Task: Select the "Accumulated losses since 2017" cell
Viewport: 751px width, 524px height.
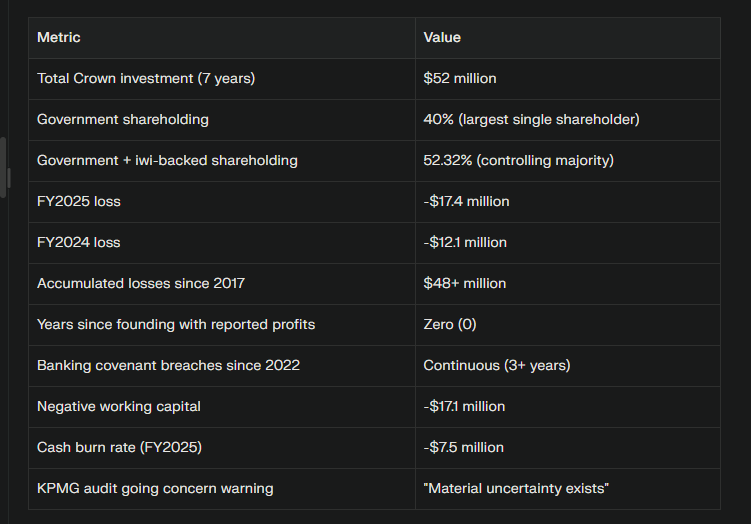Action: click(x=141, y=283)
